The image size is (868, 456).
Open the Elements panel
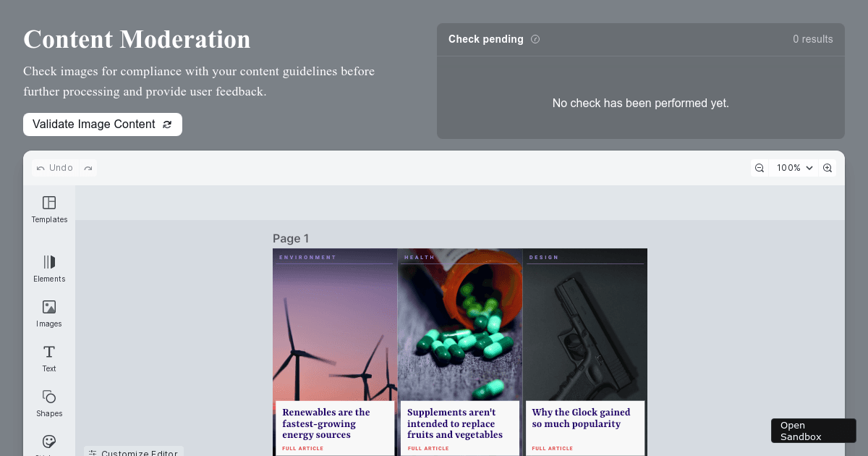48,269
